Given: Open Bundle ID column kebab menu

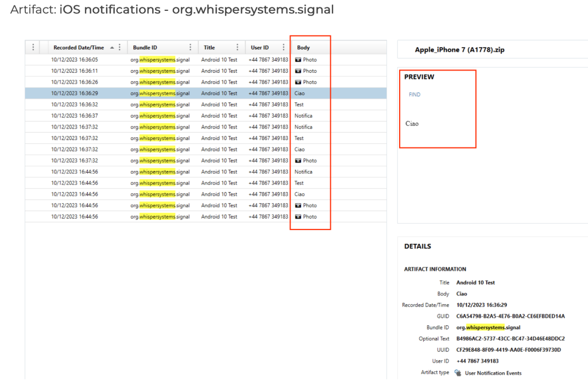Looking at the screenshot, I should [191, 48].
